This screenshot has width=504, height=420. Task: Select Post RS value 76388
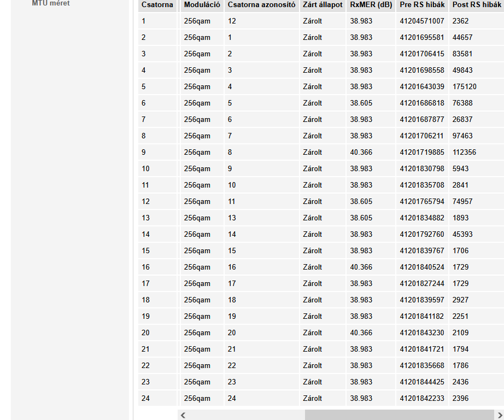462,103
